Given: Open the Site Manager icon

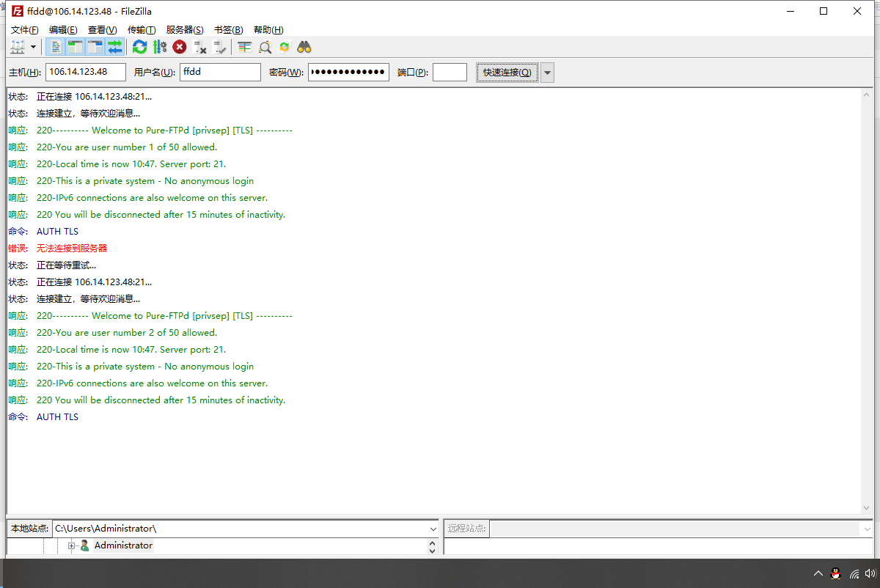Looking at the screenshot, I should [18, 47].
